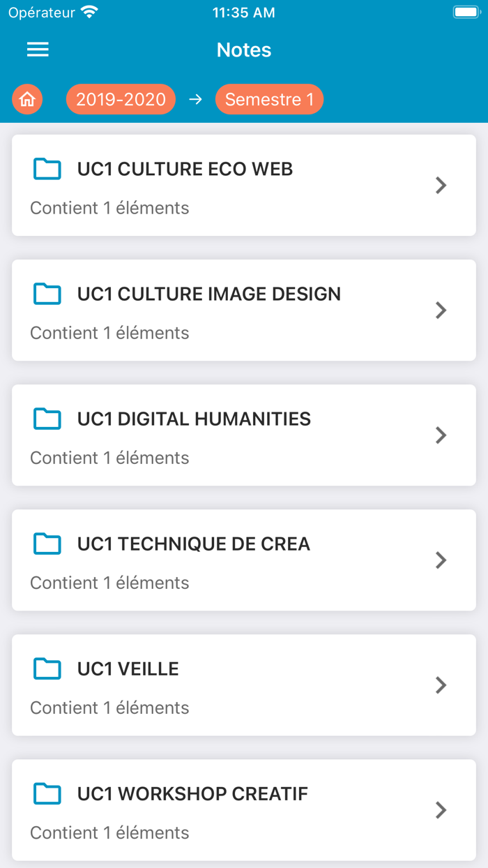
Task: Open the UC1 CULTURE IMAGE DESIGN card
Action: click(244, 310)
